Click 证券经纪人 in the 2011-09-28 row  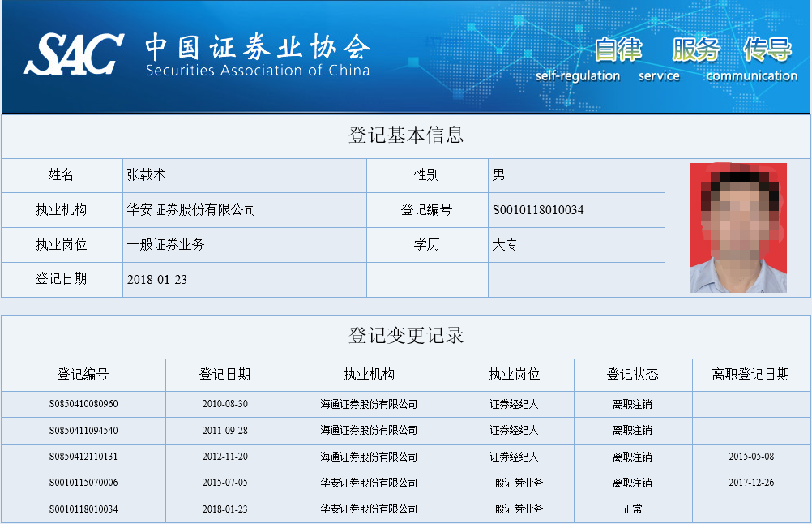pos(514,430)
